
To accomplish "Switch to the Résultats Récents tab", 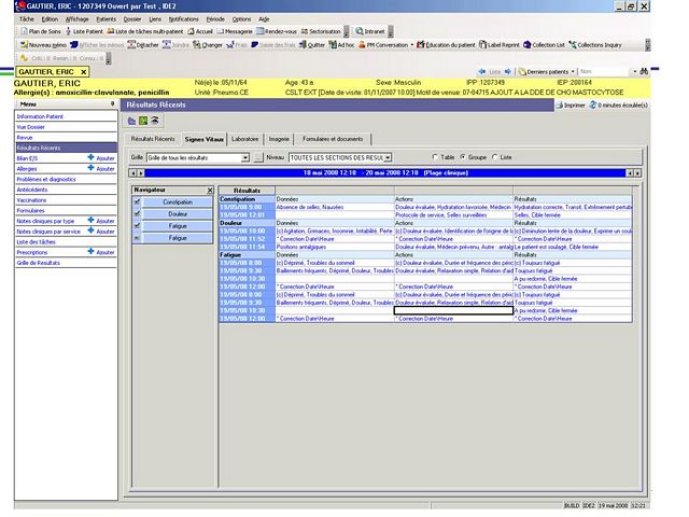I will pos(153,139).
